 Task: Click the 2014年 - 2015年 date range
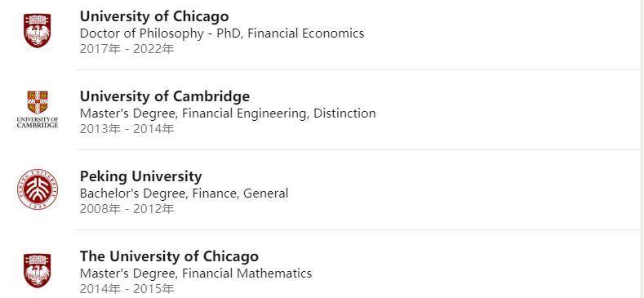pos(127,288)
